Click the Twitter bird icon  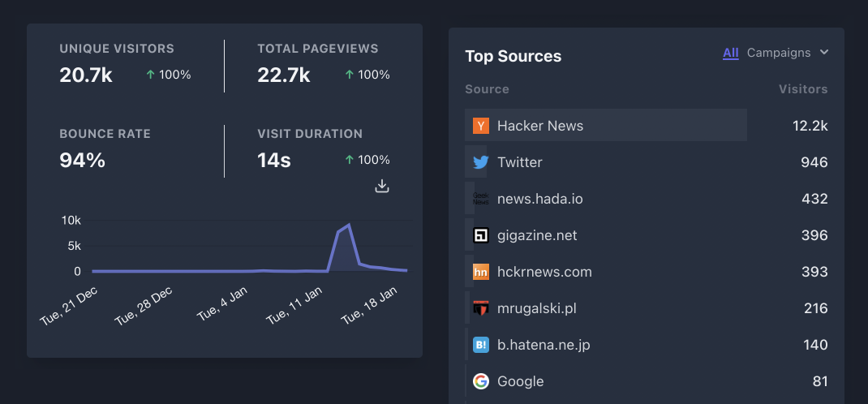[481, 162]
